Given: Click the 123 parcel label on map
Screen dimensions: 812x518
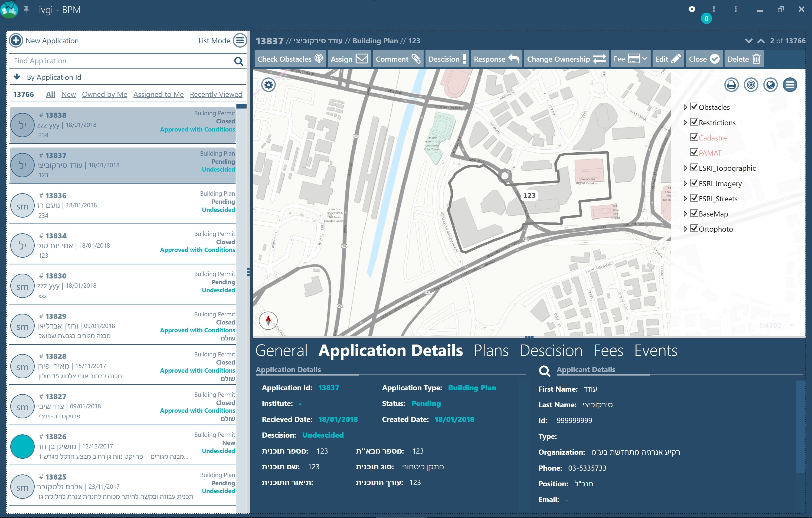Looking at the screenshot, I should coord(529,196).
